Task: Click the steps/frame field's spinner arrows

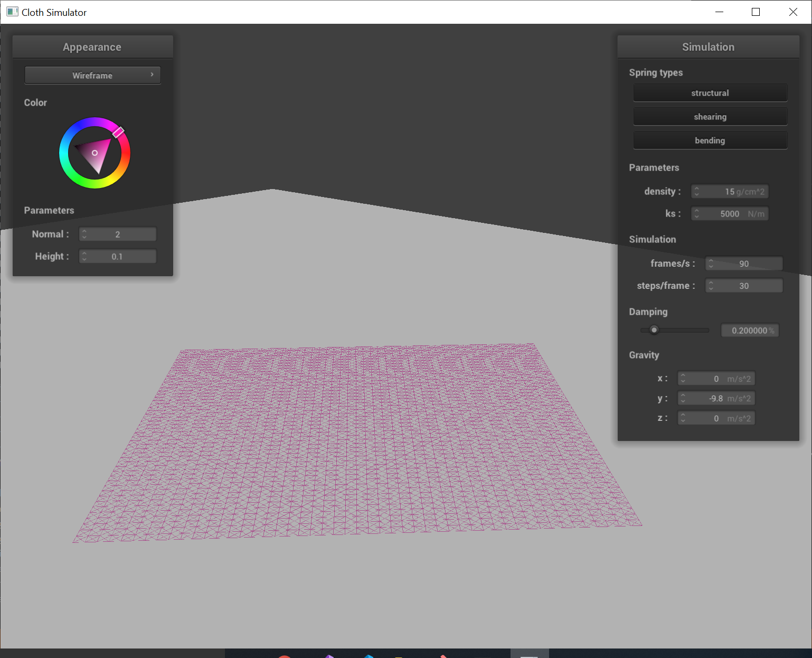Action: click(x=711, y=286)
